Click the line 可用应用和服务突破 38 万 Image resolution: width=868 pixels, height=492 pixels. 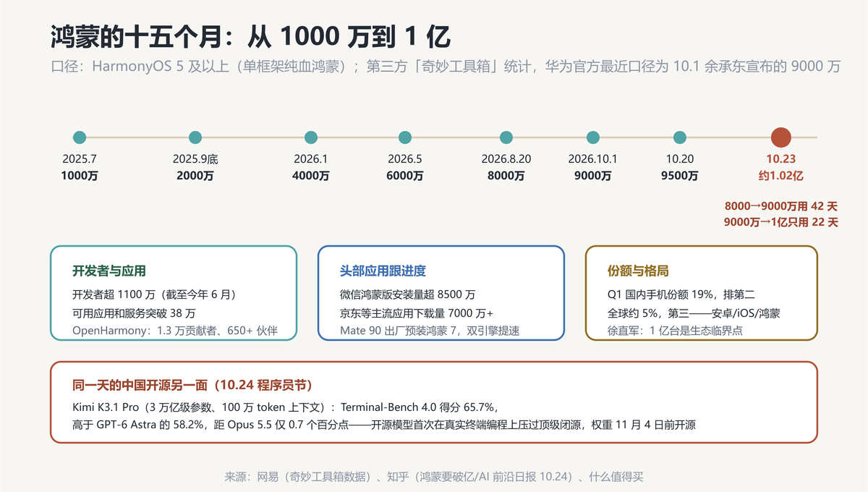click(x=134, y=313)
